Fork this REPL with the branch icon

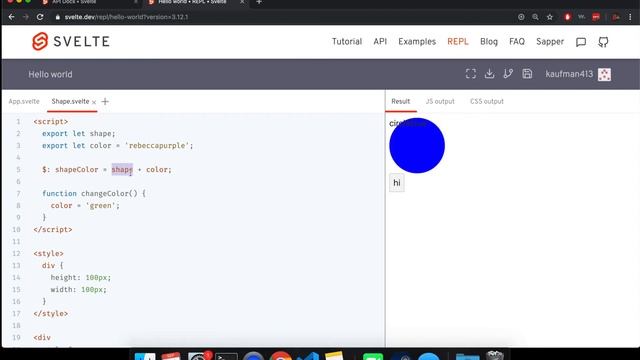[508, 74]
